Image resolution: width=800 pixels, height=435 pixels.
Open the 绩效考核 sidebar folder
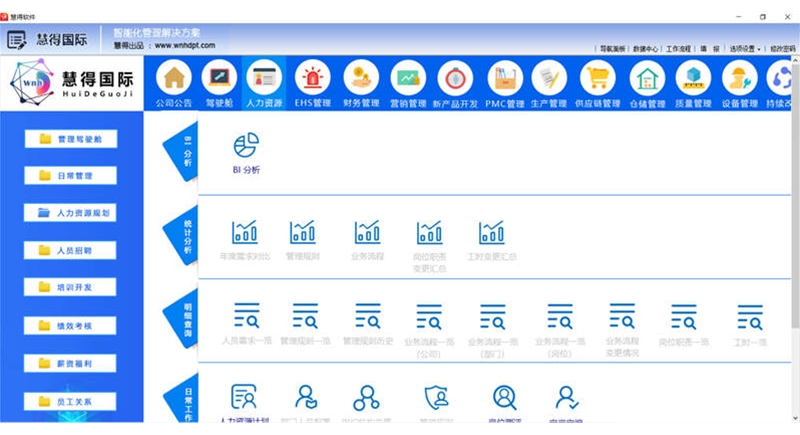[70, 326]
